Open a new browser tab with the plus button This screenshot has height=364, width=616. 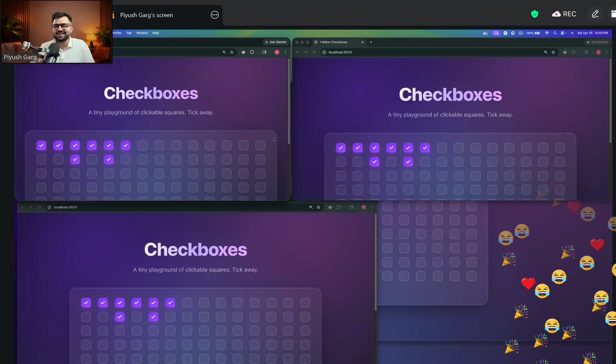click(371, 42)
